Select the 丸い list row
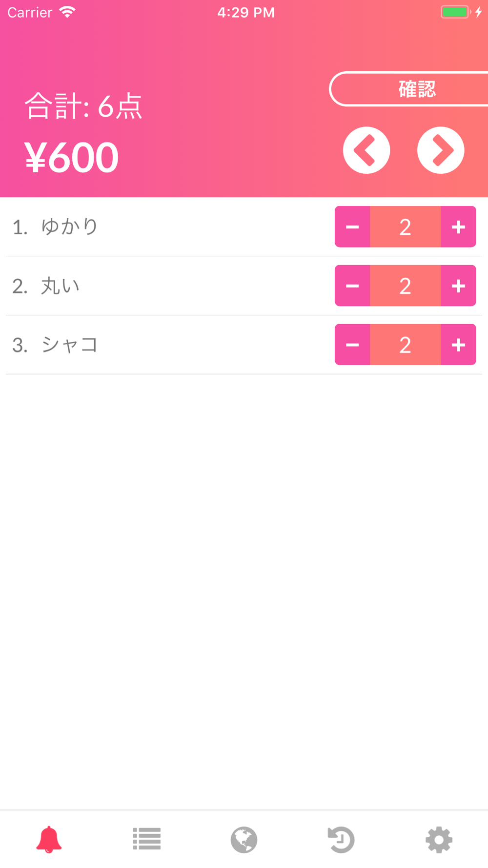Image resolution: width=488 pixels, height=868 pixels. 244,286
